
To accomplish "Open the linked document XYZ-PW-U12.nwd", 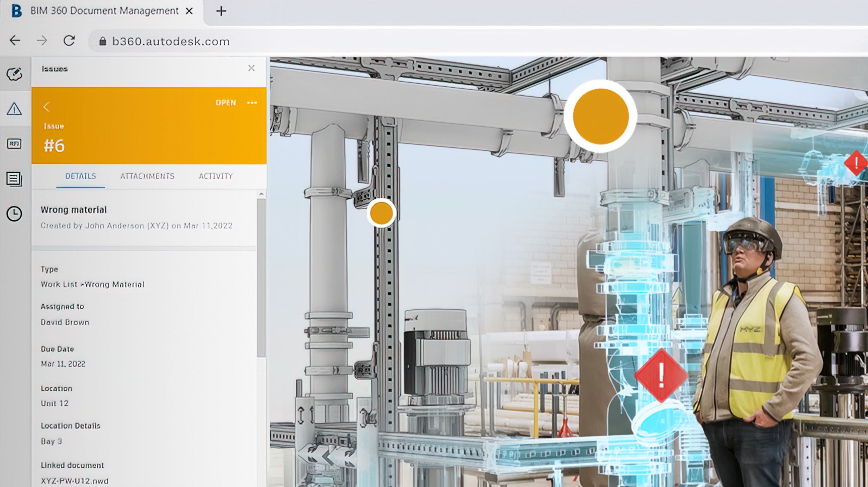I will click(x=75, y=481).
